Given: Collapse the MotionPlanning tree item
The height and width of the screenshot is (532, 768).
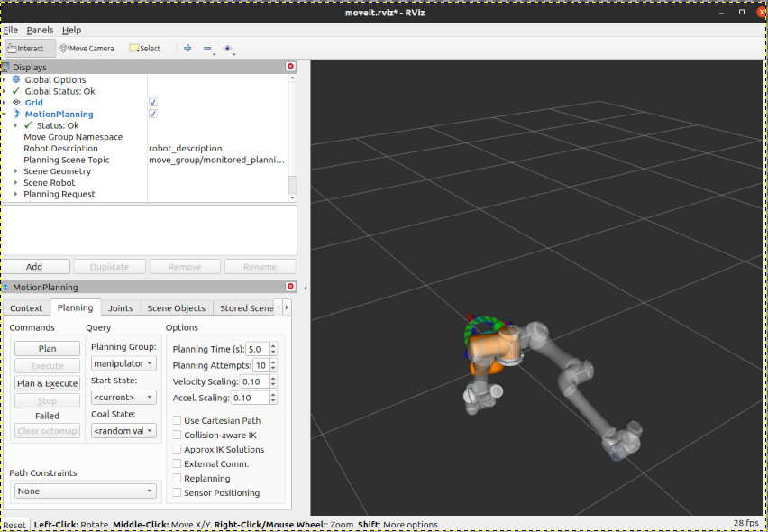Looking at the screenshot, I should tap(5, 114).
